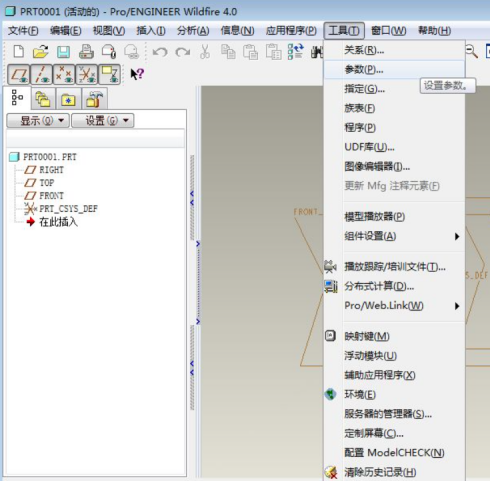Switch to the Model Tree tab
Viewport: 490px width, 482px height.
(17, 98)
